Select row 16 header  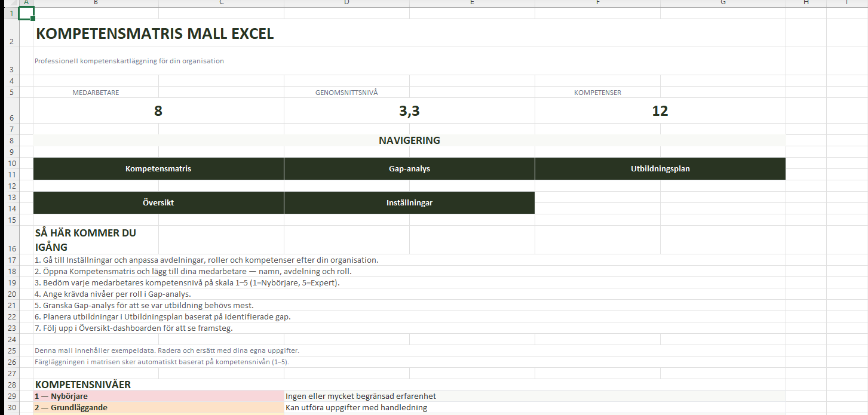tap(11, 248)
